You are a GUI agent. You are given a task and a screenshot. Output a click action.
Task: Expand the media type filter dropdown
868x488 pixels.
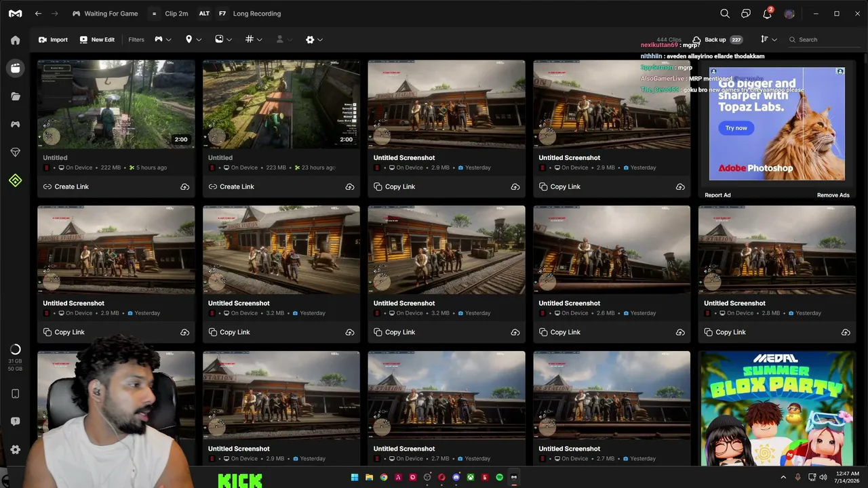pos(223,39)
